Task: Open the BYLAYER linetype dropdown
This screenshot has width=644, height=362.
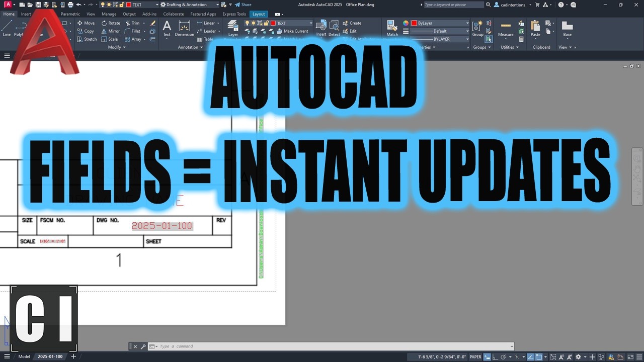Action: pyautogui.click(x=440, y=39)
